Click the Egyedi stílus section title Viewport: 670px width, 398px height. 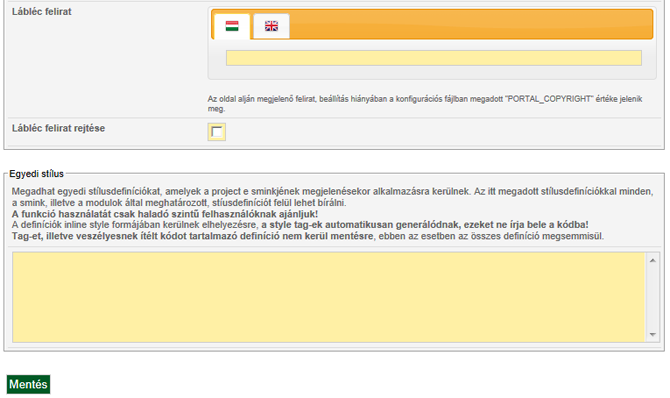36,174
